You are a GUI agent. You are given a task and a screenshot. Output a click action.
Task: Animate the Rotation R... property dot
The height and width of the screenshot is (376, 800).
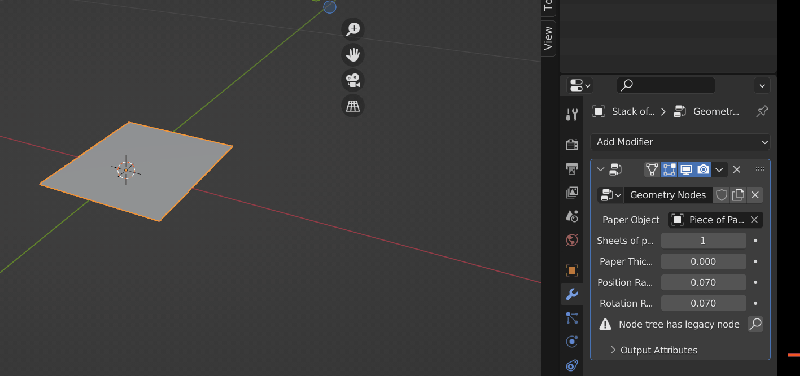pos(756,303)
